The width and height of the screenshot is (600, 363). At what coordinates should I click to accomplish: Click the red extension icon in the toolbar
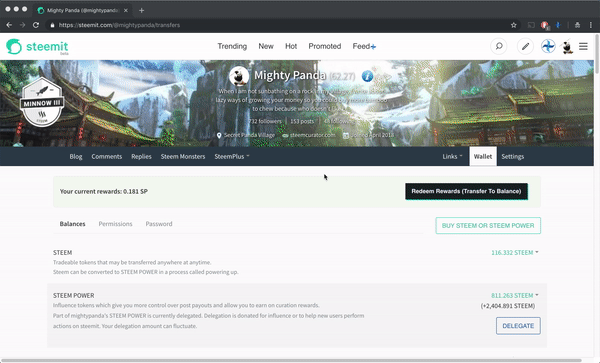point(545,25)
